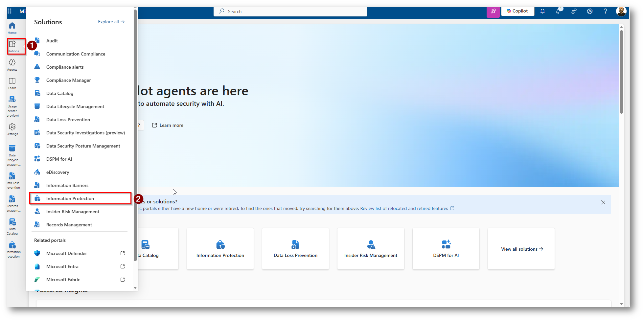Open the Copilot button
644x321 pixels.
(517, 11)
